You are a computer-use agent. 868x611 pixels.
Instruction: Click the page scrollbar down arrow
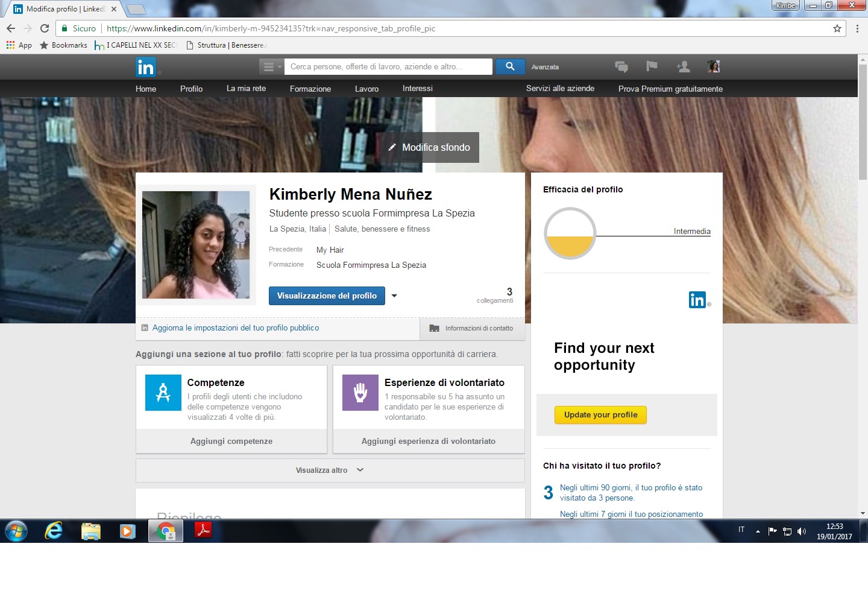click(863, 513)
